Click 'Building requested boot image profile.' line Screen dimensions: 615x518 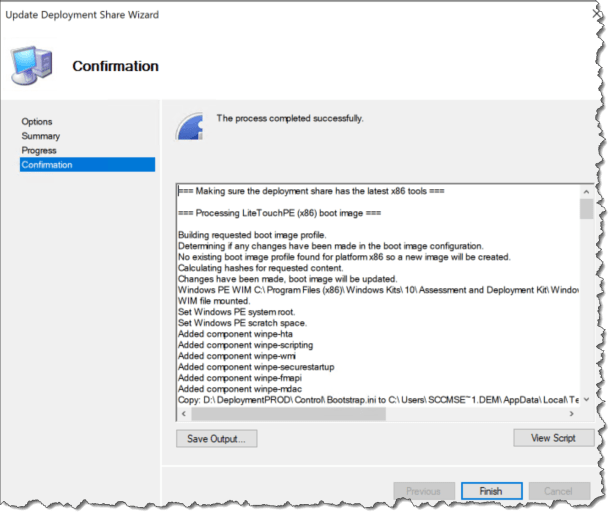click(252, 235)
